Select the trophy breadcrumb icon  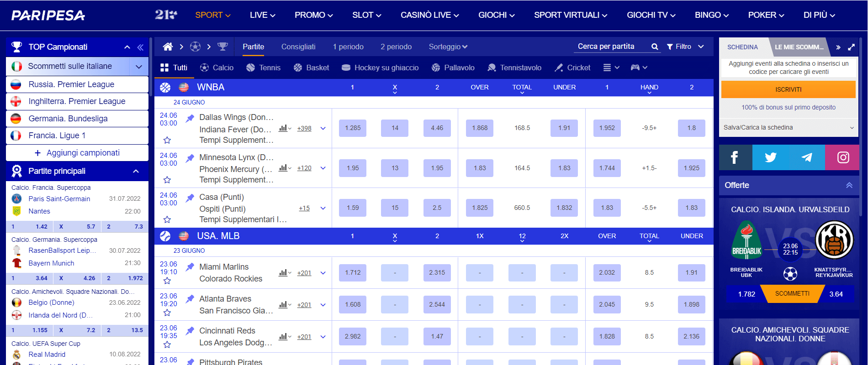click(222, 47)
